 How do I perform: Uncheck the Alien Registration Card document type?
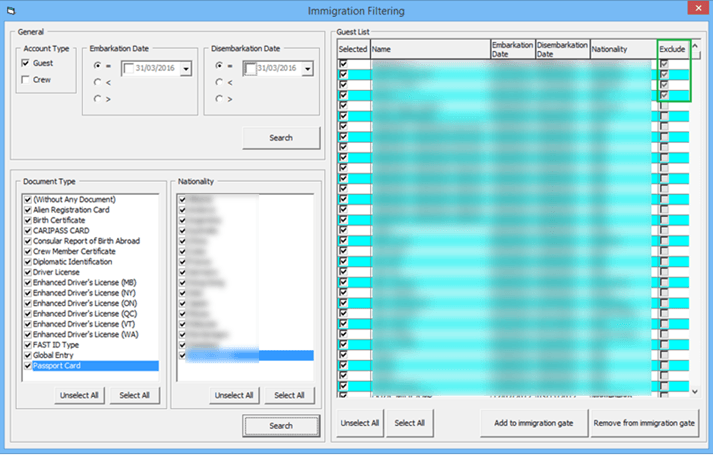tap(28, 210)
